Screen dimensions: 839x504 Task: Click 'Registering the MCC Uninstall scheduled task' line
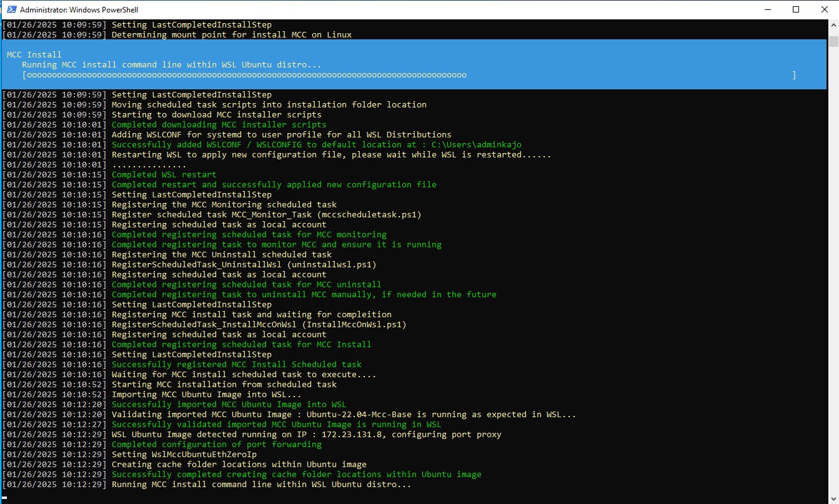(222, 255)
